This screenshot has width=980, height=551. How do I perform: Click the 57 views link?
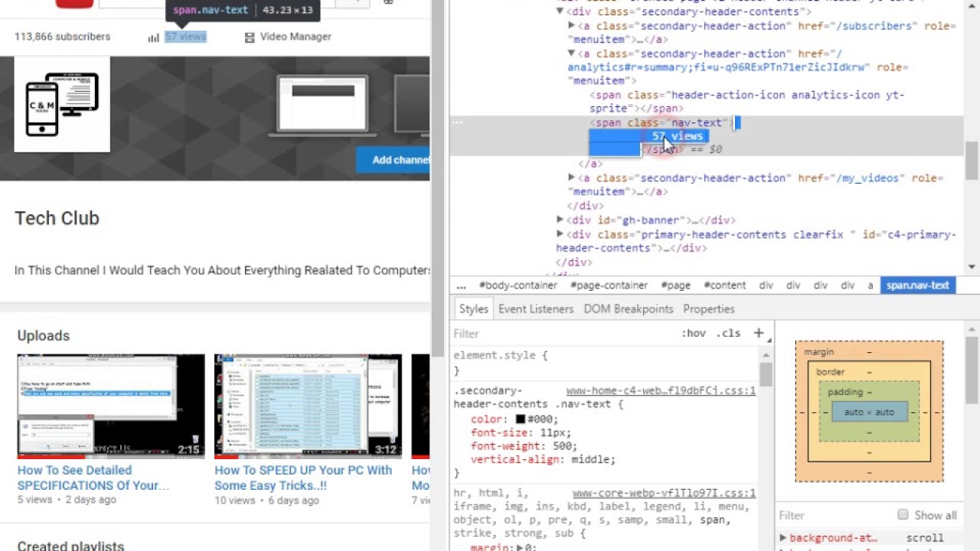pyautogui.click(x=185, y=37)
